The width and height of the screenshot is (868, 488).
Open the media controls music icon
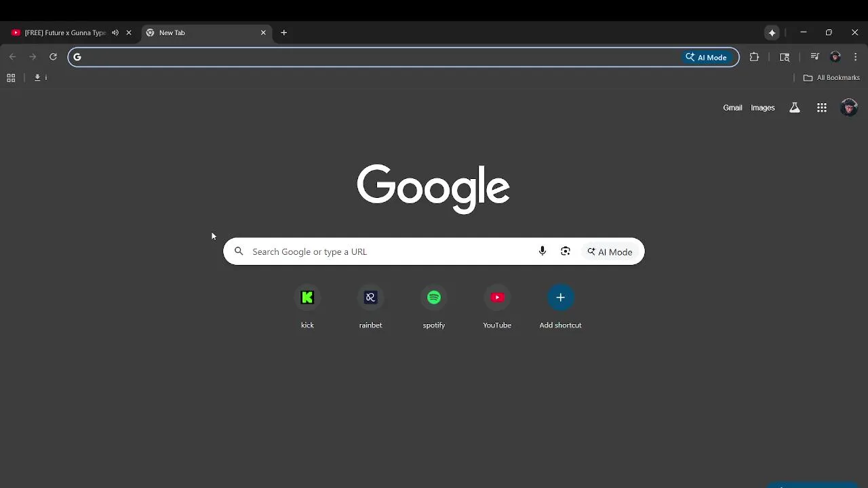pyautogui.click(x=815, y=57)
